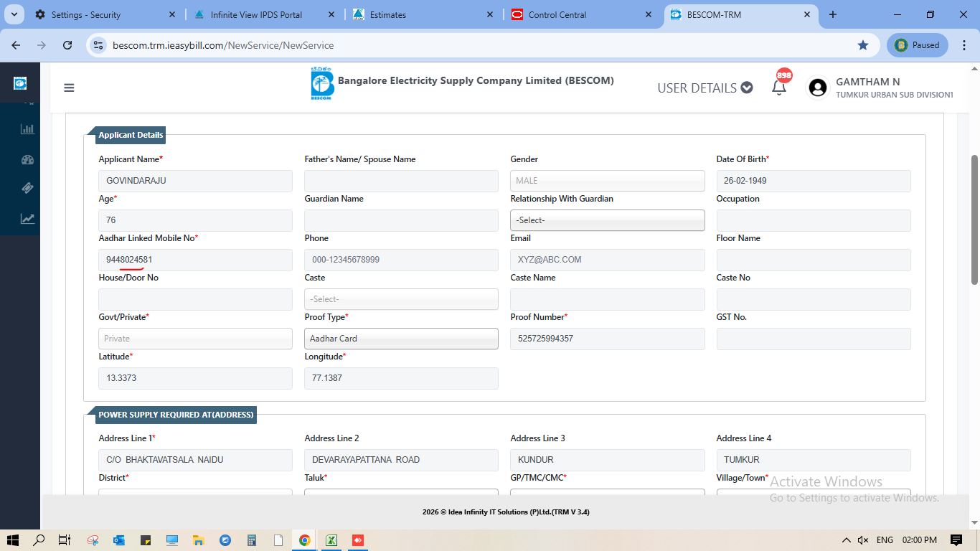Click the ticket icon in sidebar
980x551 pixels.
coord(27,188)
